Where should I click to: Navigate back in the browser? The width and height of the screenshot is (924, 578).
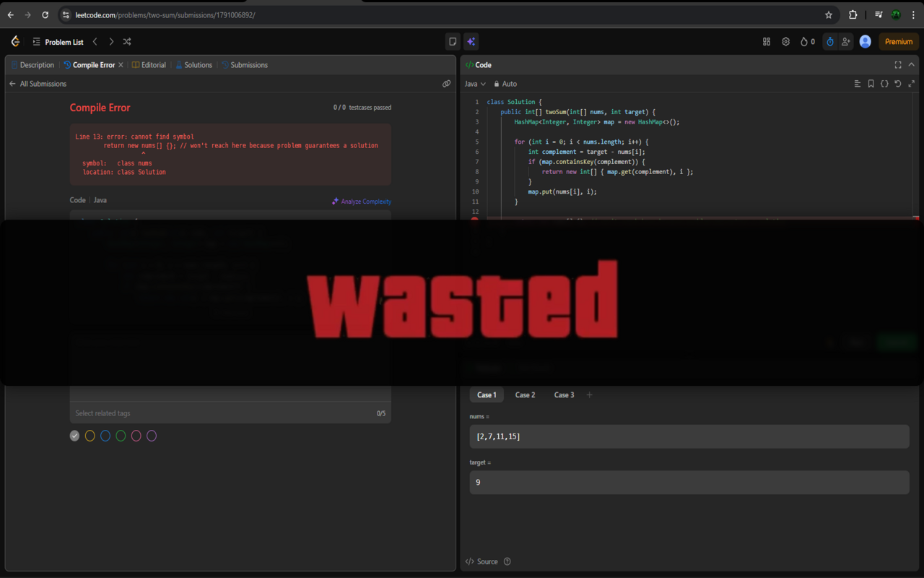(x=10, y=14)
